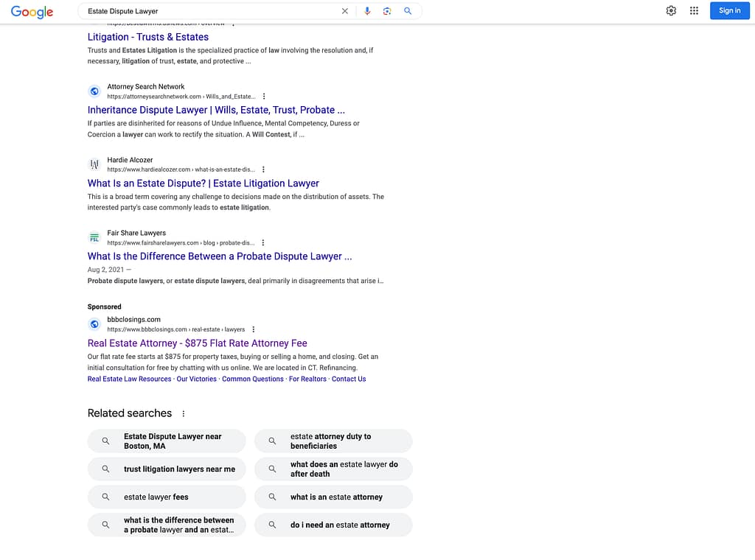Open For Realtors sitelink
This screenshot has height=560, width=755.
coord(307,379)
